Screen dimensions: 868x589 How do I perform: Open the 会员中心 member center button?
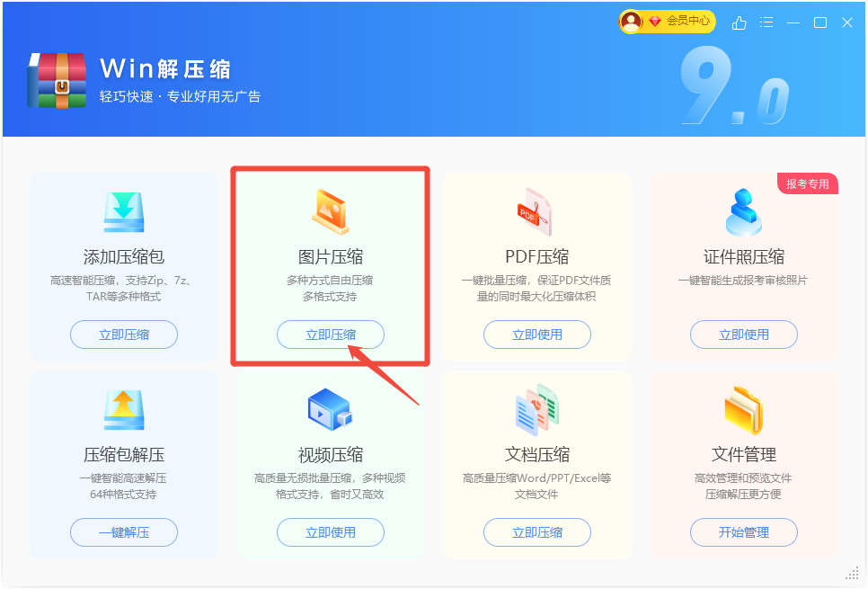pyautogui.click(x=667, y=22)
